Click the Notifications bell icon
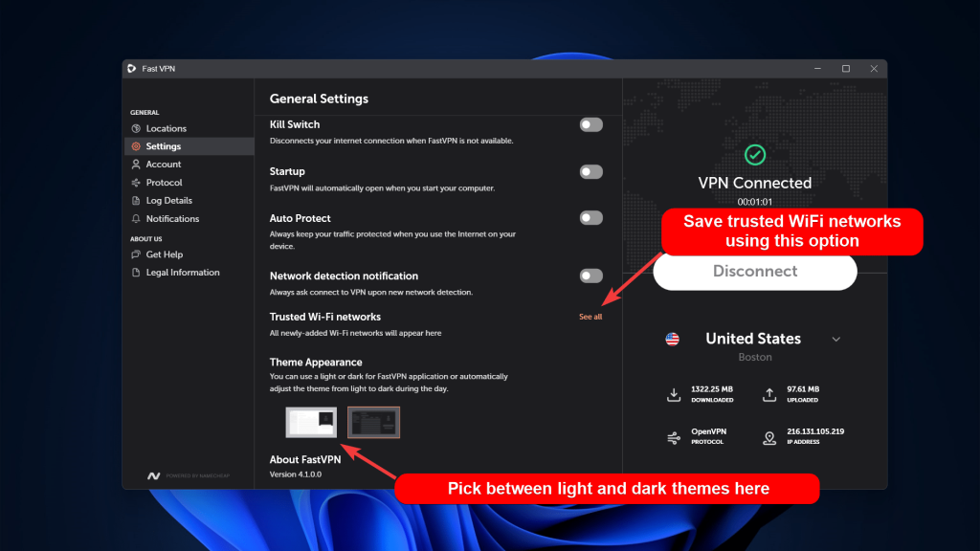 click(136, 219)
